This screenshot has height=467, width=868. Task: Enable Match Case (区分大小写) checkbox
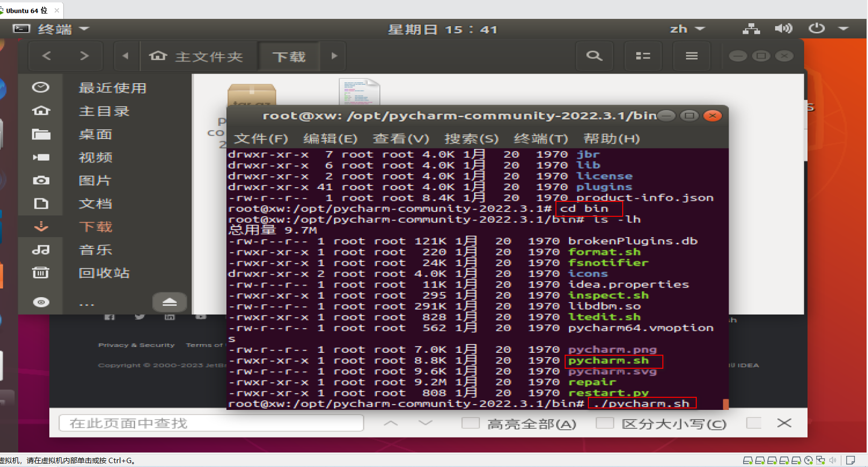605,423
